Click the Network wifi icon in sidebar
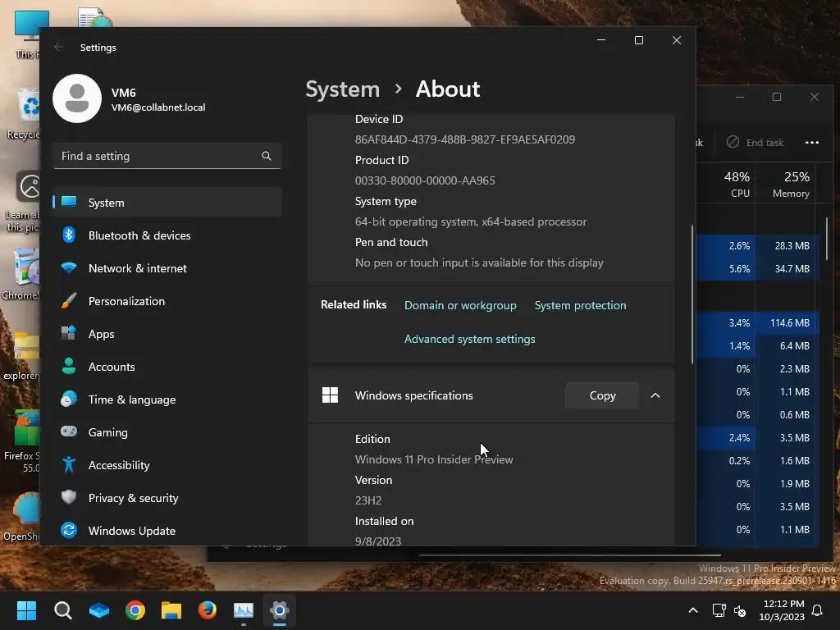This screenshot has height=630, width=840. (69, 267)
